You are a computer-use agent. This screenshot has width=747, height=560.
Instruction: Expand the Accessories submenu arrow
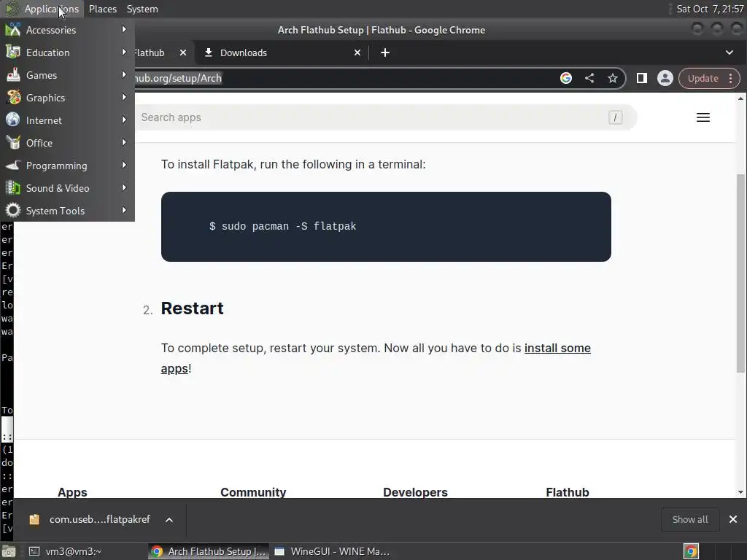[x=124, y=29]
